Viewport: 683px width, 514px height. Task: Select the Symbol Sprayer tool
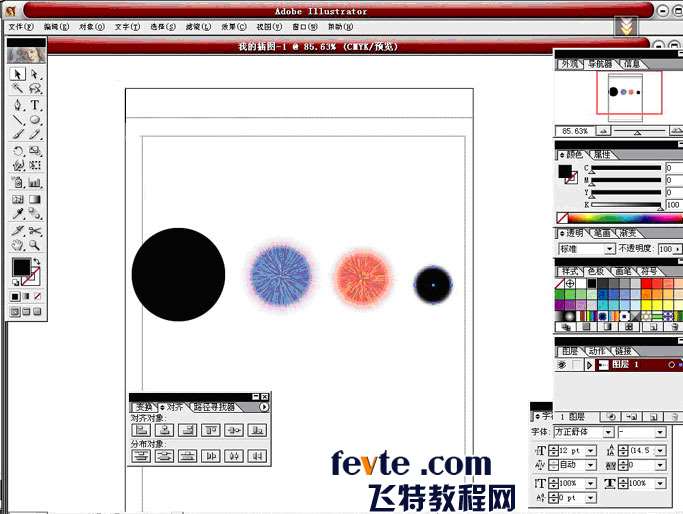click(17, 182)
